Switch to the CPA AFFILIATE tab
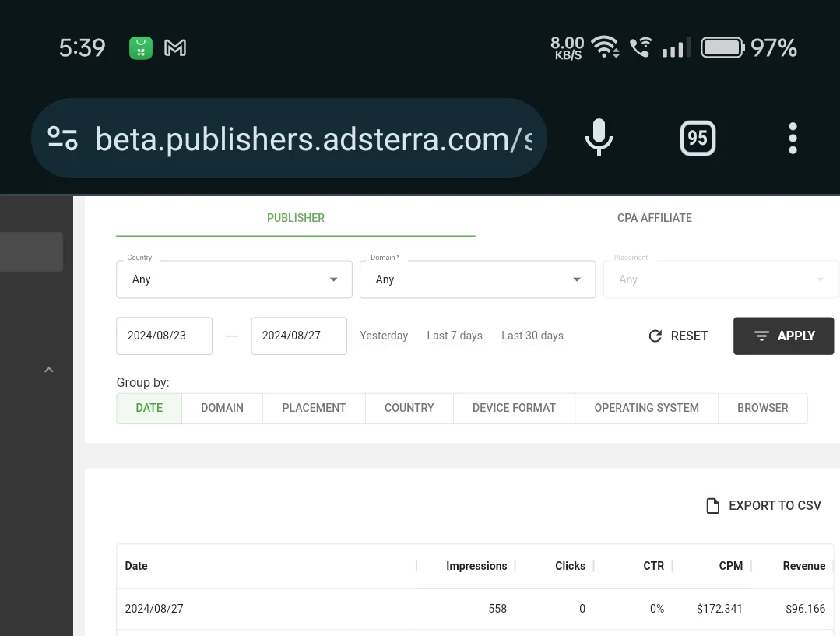Viewport: 840px width, 636px height. 655,218
